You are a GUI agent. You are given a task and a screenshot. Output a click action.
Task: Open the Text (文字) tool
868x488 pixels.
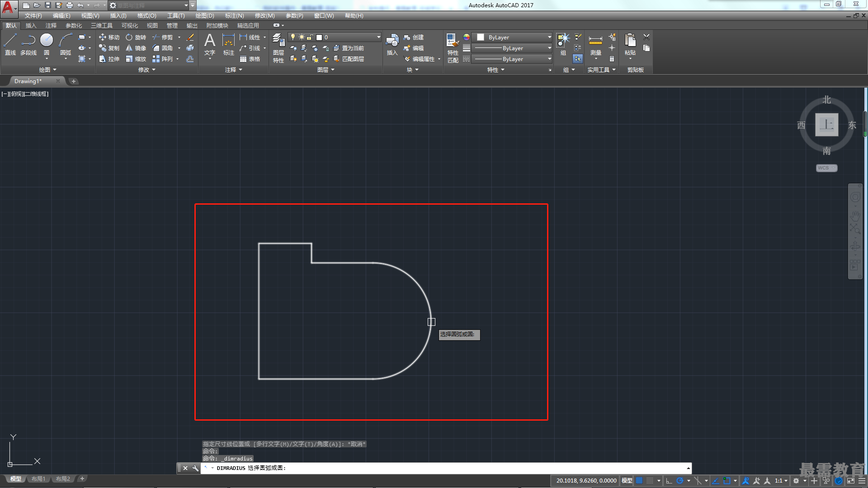click(210, 44)
